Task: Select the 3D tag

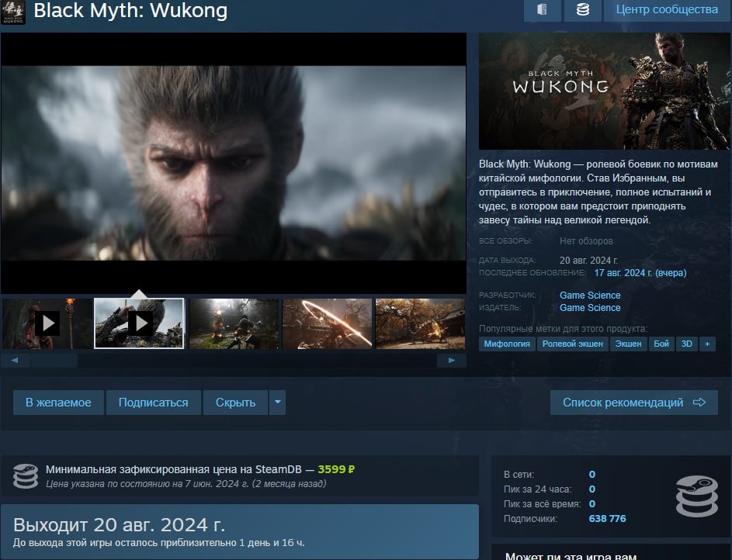Action: [686, 344]
